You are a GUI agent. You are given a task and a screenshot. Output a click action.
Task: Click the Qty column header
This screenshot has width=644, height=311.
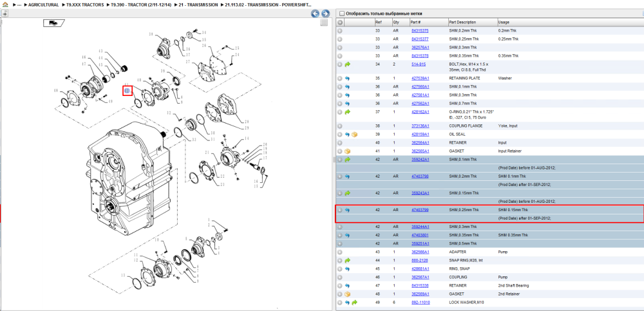[x=400, y=22]
